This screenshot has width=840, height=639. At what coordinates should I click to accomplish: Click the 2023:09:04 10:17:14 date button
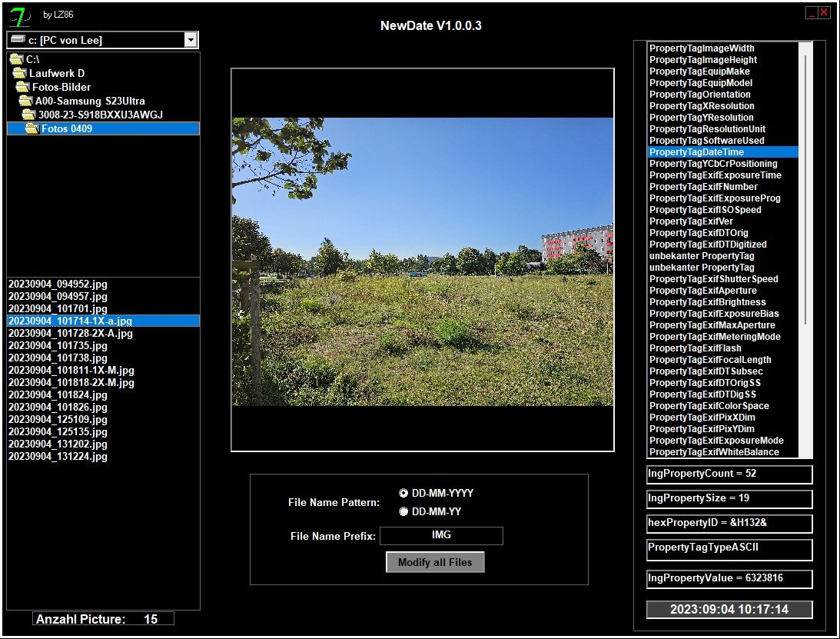click(x=729, y=609)
